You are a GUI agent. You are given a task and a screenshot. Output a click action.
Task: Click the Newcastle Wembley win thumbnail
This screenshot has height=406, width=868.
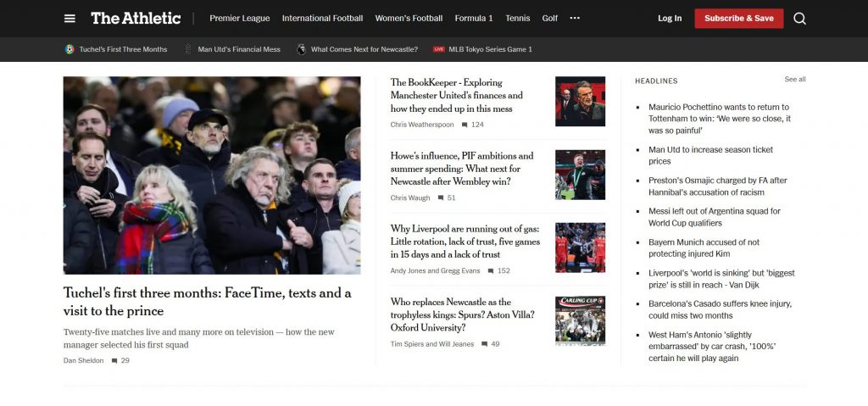[x=580, y=175]
